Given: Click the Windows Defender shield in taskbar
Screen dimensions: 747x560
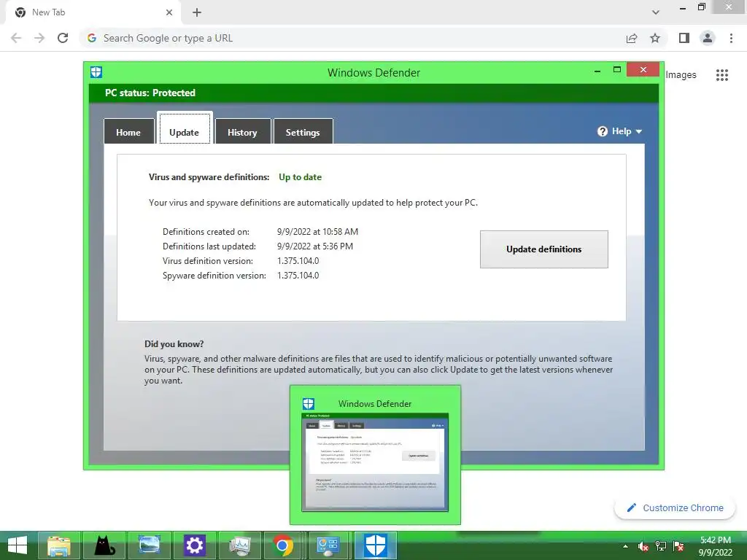Looking at the screenshot, I should (375, 545).
